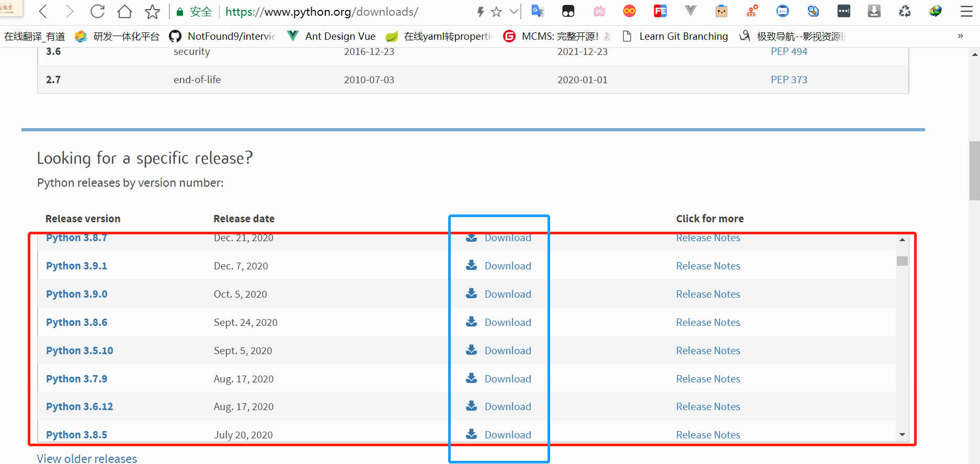Click the star icon inside the address bar
This screenshot has height=464, width=980.
pyautogui.click(x=497, y=12)
